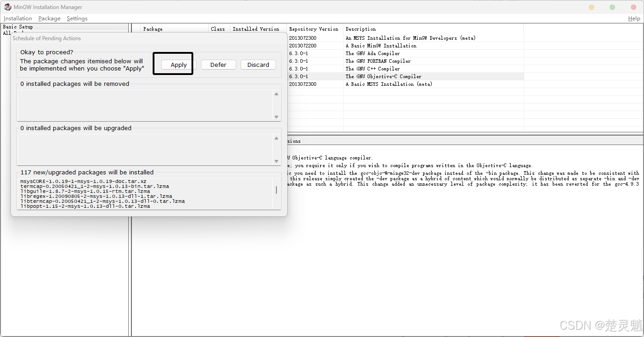The height and width of the screenshot is (337, 644).
Task: Open the Settings menu
Action: [x=77, y=19]
